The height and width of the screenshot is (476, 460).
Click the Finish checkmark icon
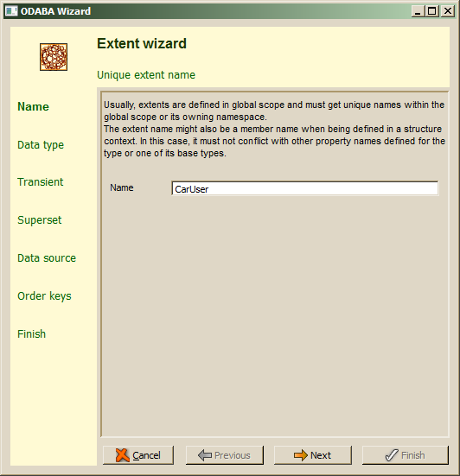[x=392, y=455]
